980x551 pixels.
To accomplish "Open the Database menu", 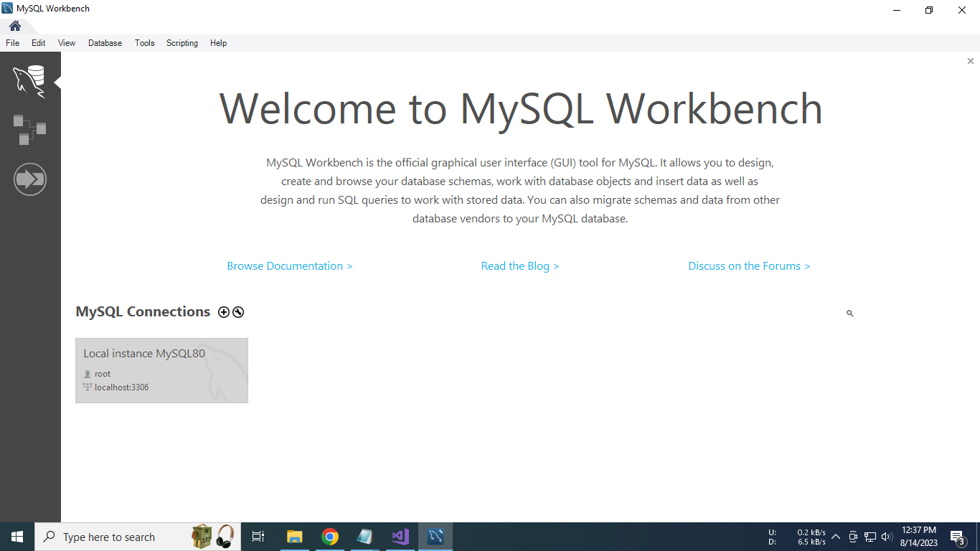I will point(105,43).
